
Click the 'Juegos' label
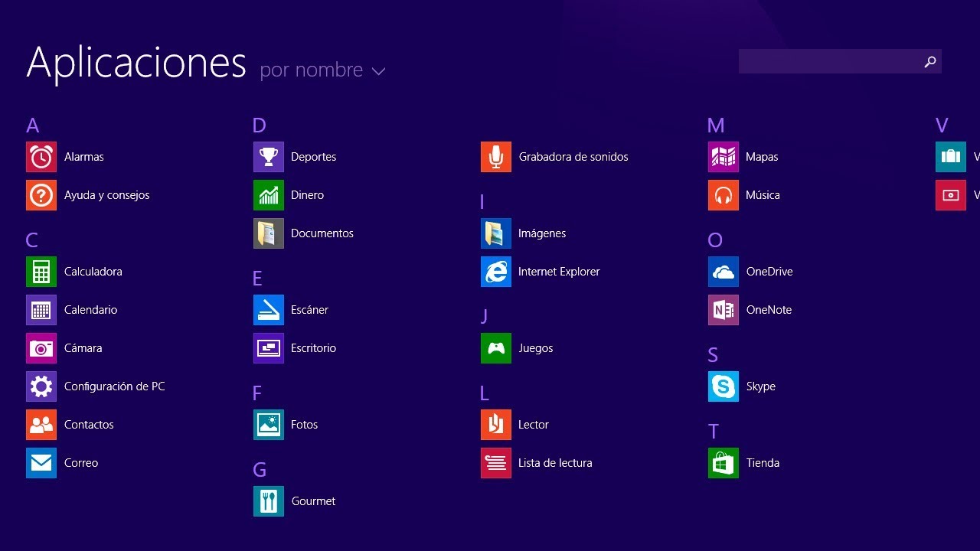pyautogui.click(x=536, y=348)
